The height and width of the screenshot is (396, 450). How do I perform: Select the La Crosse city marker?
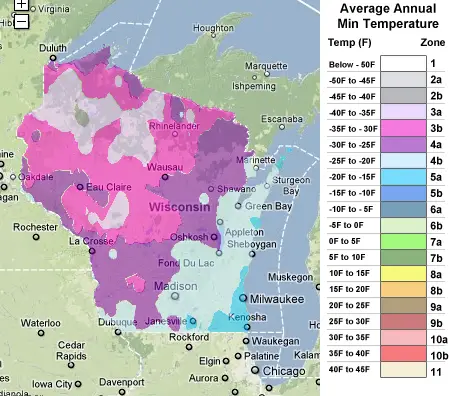92,251
